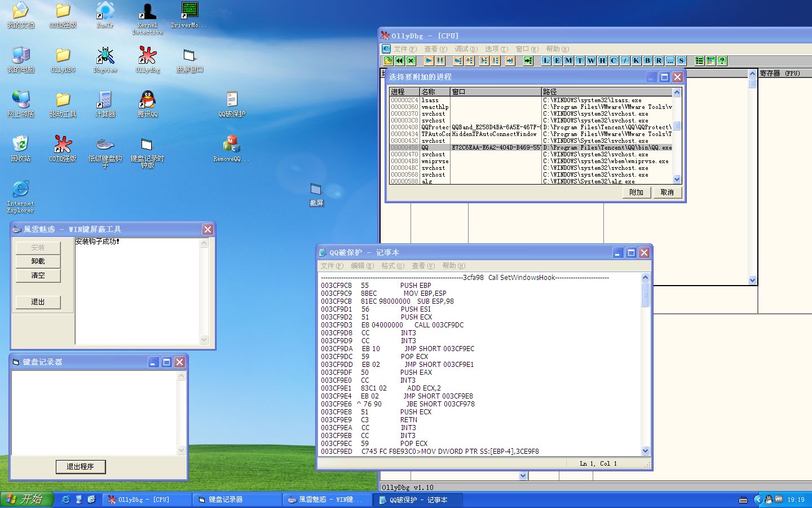This screenshot has height=508, width=812.
Task: Sort by the 路径 column header
Action: click(x=607, y=92)
